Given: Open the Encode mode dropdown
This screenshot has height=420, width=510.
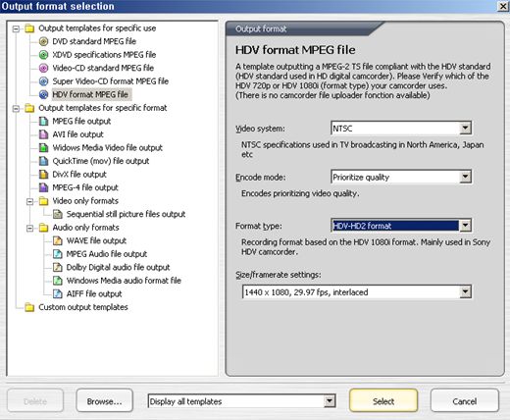Looking at the screenshot, I should click(465, 177).
